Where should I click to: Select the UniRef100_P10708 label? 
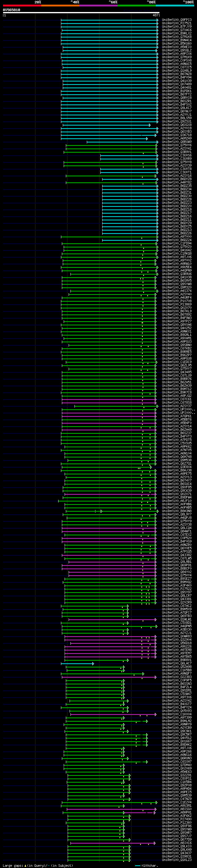point(177,301)
